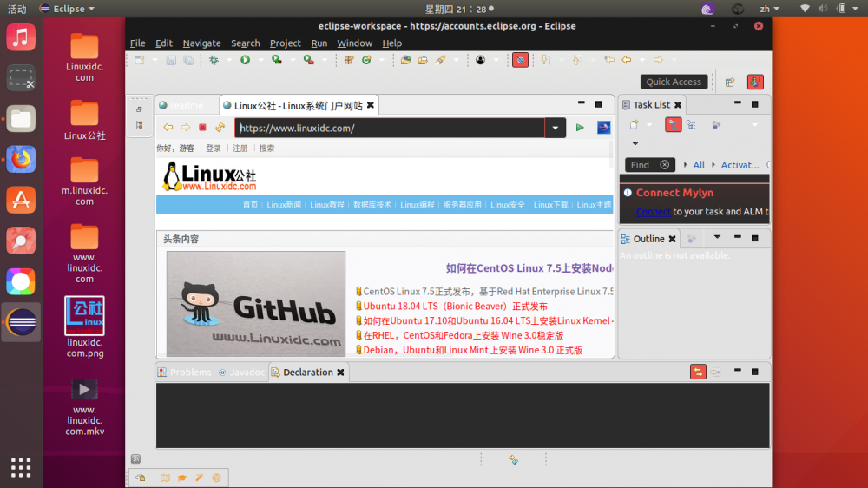Image resolution: width=868 pixels, height=488 pixels.
Task: Open the Eclipse app menu in top bar
Action: coord(67,9)
